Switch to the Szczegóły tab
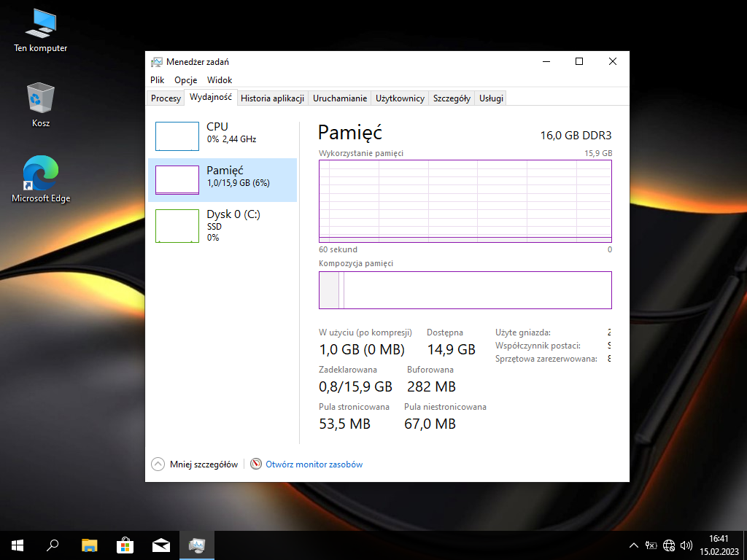747x560 pixels. pos(452,98)
